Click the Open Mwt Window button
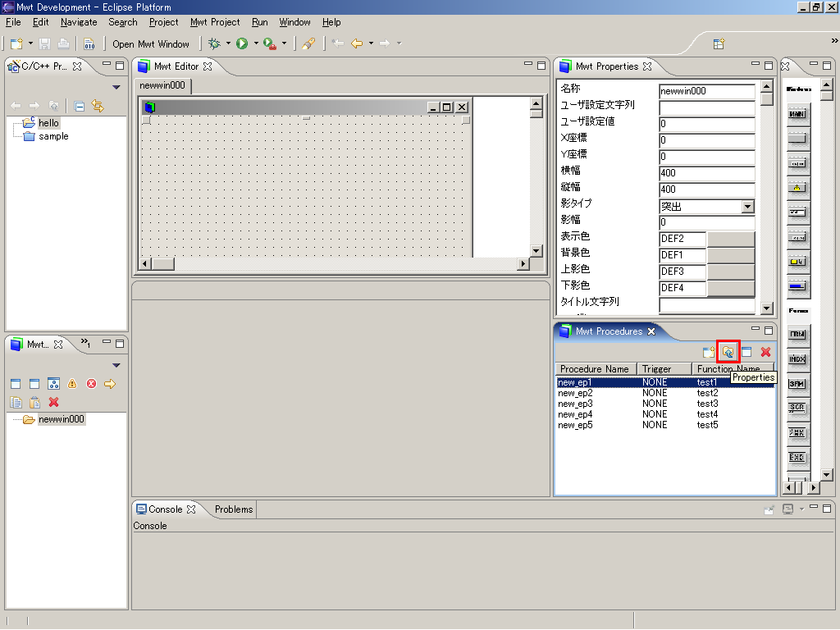This screenshot has width=840, height=630. (151, 44)
